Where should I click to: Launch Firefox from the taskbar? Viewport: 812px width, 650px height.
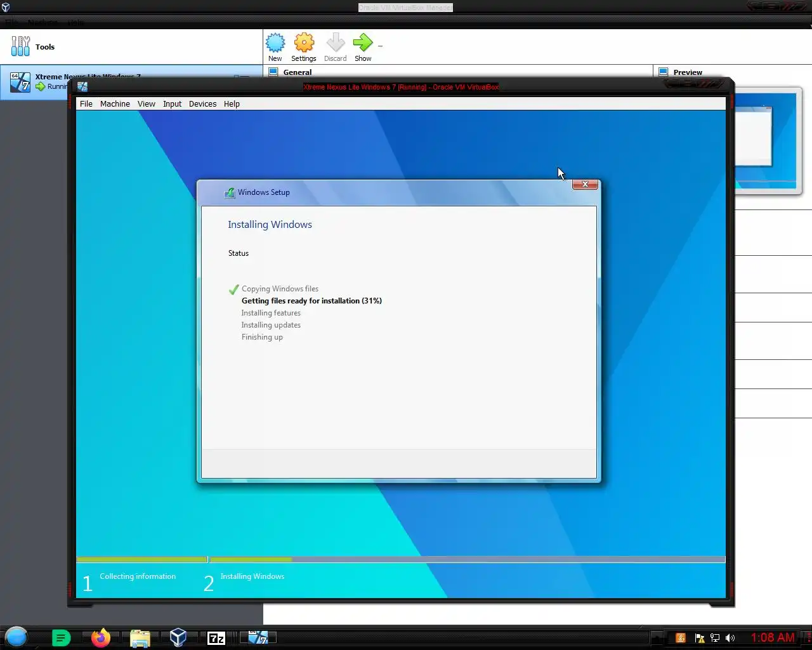coord(100,637)
